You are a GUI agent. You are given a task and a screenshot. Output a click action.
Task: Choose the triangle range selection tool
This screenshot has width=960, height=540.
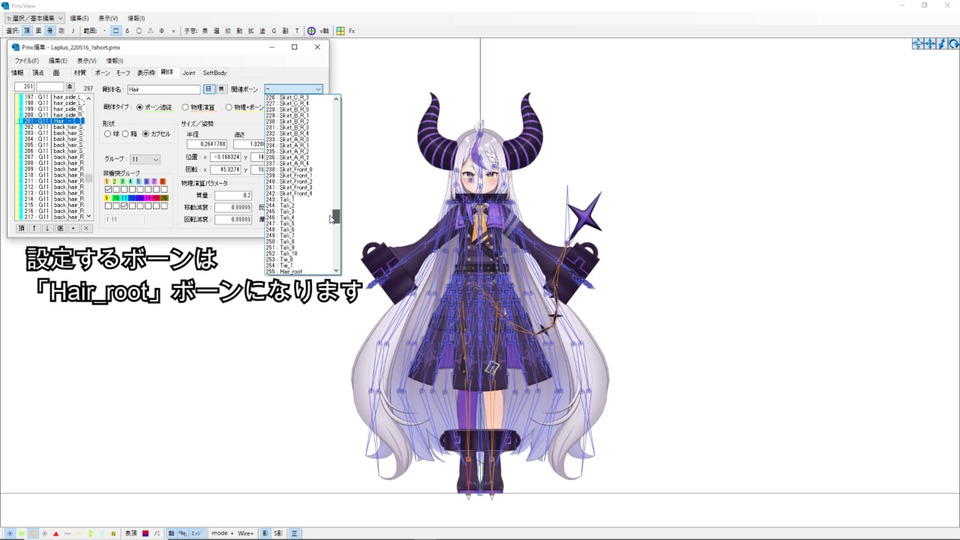click(151, 31)
